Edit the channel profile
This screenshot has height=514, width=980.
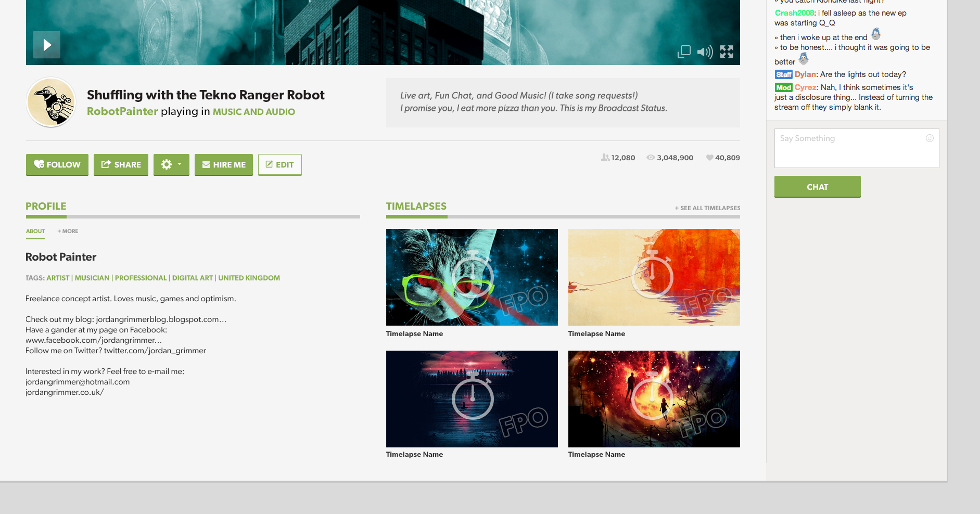(280, 164)
